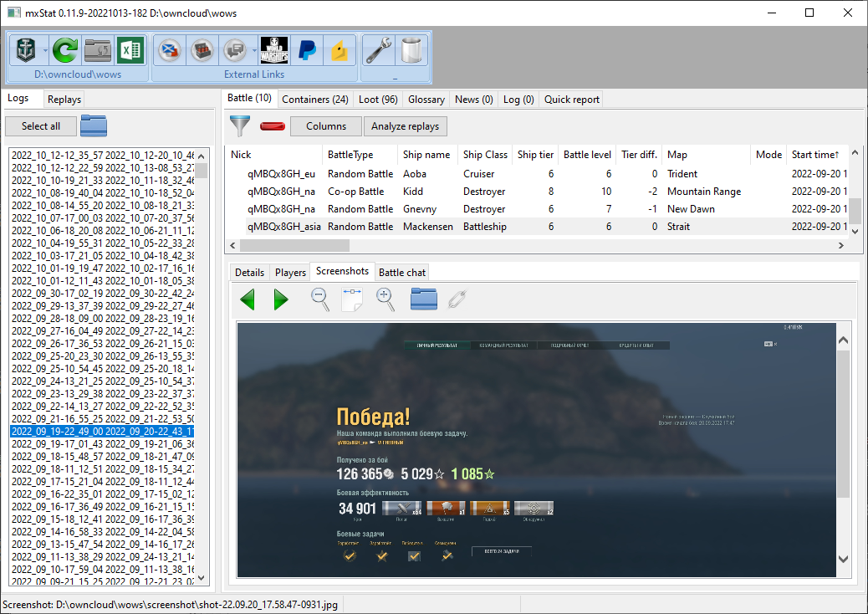
Task: Go to next screenshot with right green arrow
Action: 281,299
